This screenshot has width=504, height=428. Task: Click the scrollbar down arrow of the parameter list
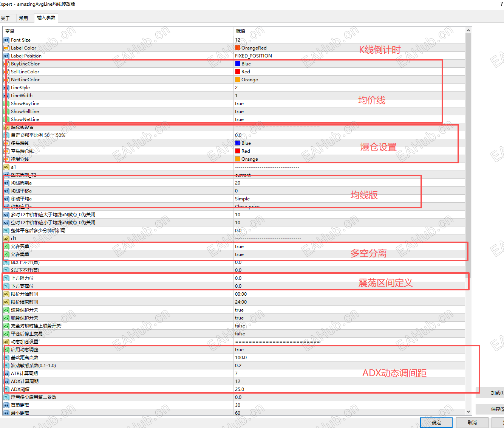pyautogui.click(x=468, y=412)
